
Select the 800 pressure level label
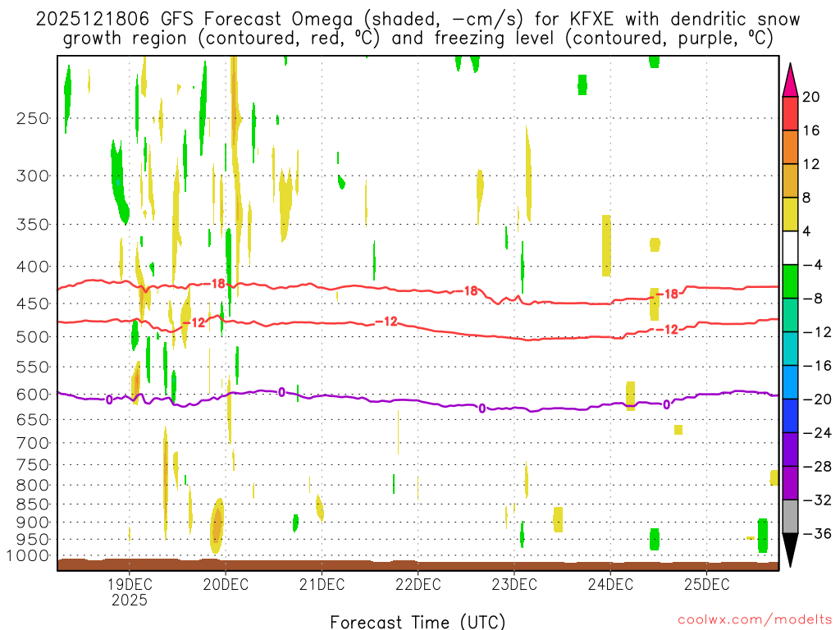tap(33, 486)
